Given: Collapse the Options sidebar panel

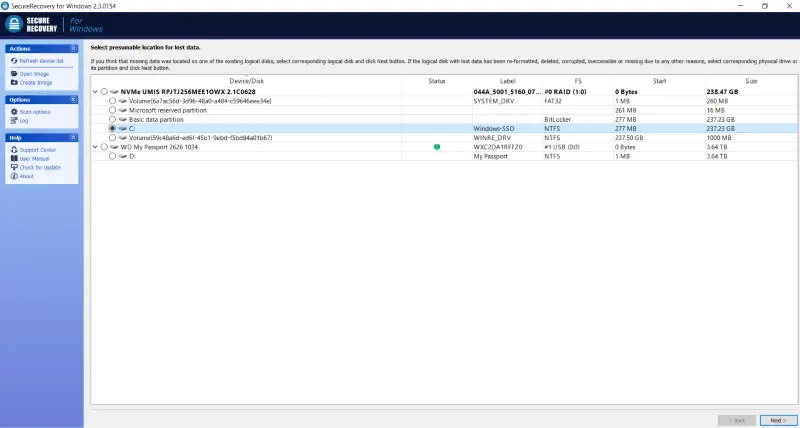Looking at the screenshot, I should click(73, 99).
